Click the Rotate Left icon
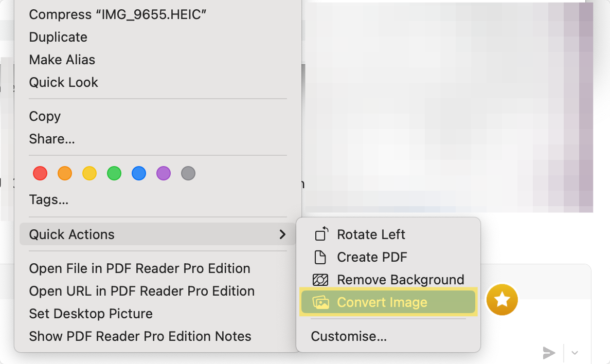Viewport: 610px width, 364px height. pyautogui.click(x=321, y=234)
